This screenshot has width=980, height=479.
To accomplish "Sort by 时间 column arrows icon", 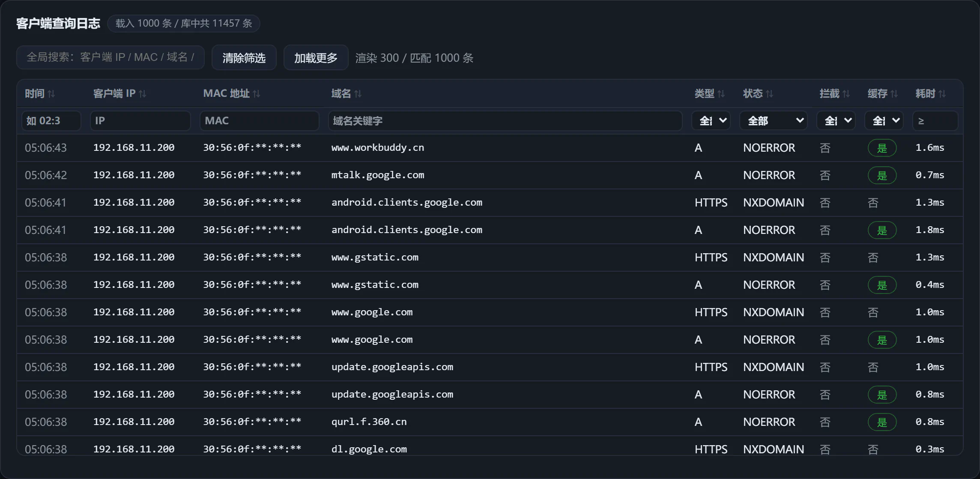I will click(x=51, y=94).
